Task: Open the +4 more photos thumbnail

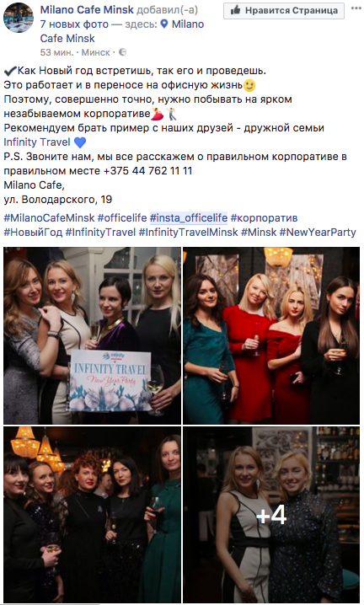Action: (271, 515)
